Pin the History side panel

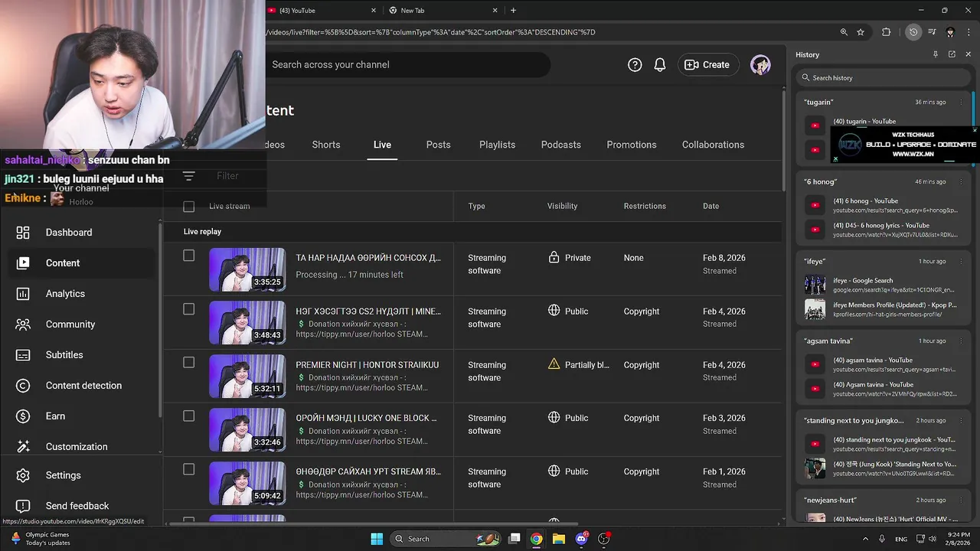(935, 54)
